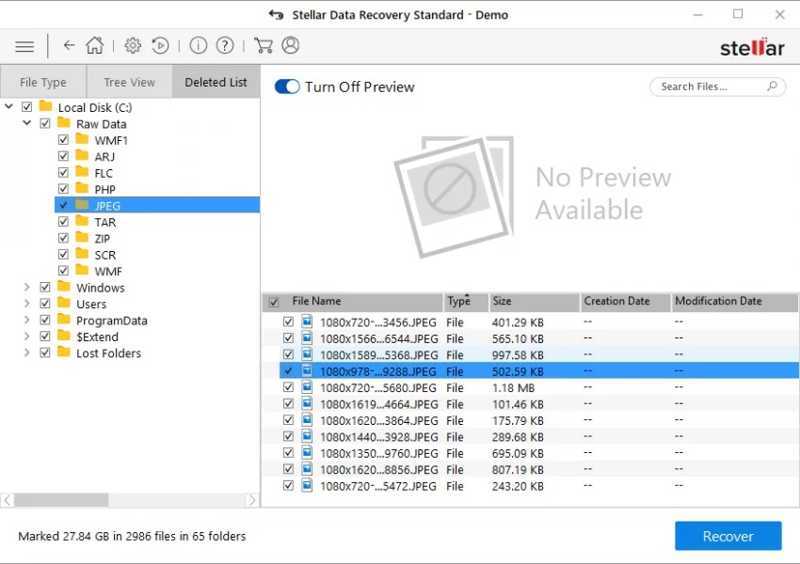Expand the Lost Folders node

pos(27,353)
